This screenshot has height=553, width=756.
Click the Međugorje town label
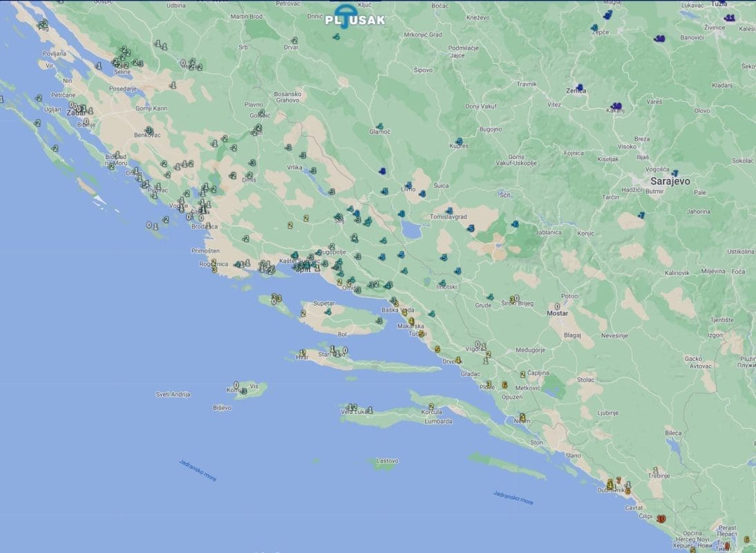(x=511, y=350)
